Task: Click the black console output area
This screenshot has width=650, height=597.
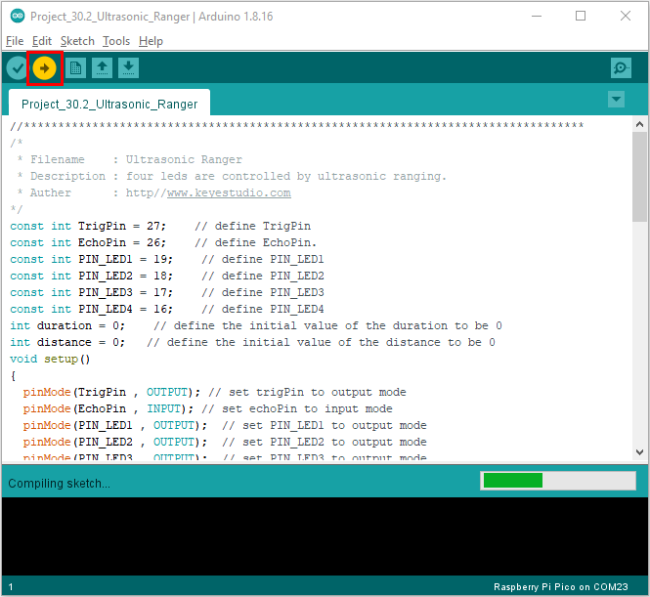Action: pos(325,536)
